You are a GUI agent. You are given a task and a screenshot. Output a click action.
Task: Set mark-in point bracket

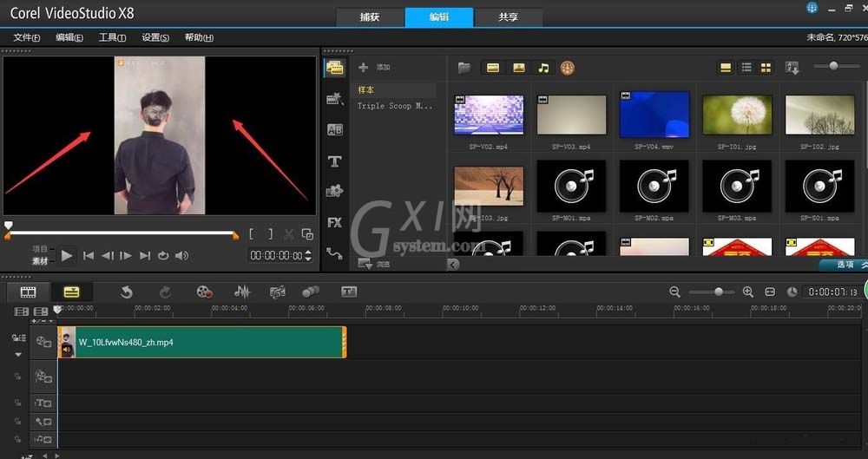tap(252, 234)
